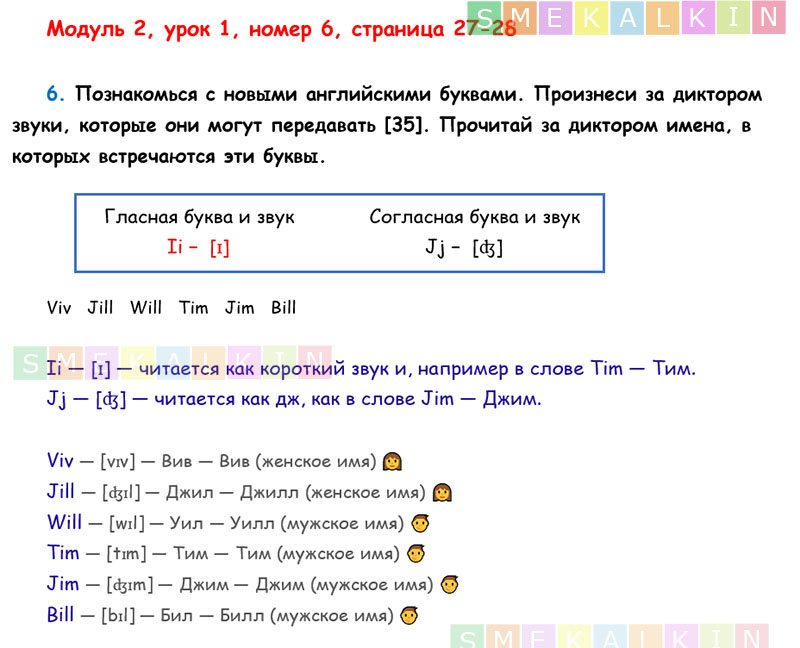Click the blue word Will in the transcription list
The height and width of the screenshot is (648, 800).
point(62,523)
